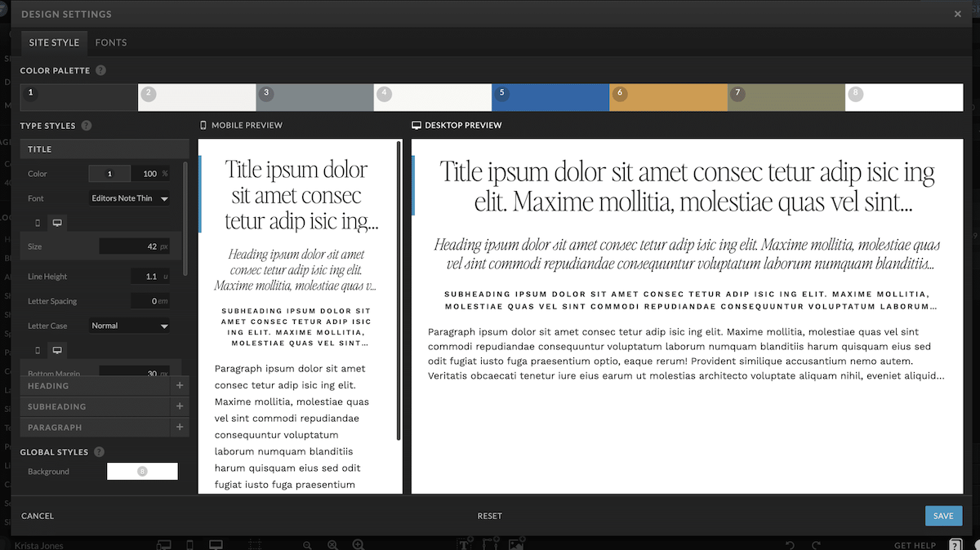This screenshot has width=980, height=550.
Task: Select palette color 4 swatch
Action: click(433, 97)
